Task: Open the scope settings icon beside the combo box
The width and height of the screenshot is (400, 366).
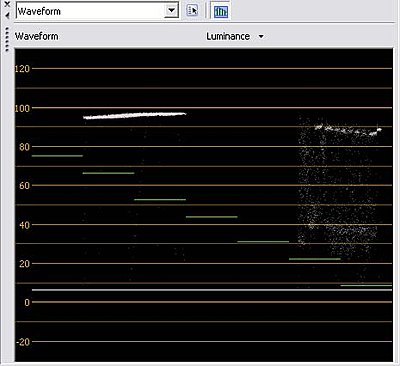Action: (192, 10)
